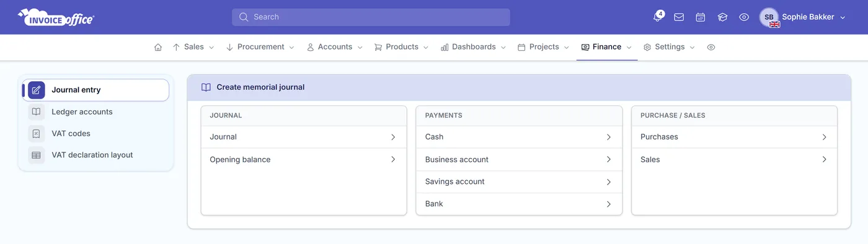Expand the Settings menu chevron

pyautogui.click(x=693, y=48)
